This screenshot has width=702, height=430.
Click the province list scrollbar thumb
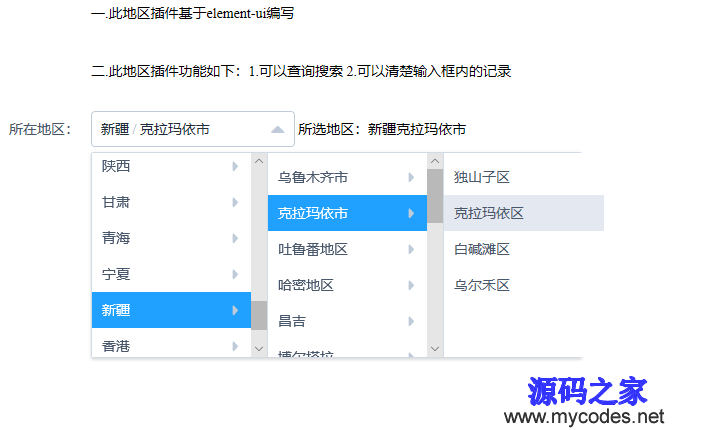[259, 315]
